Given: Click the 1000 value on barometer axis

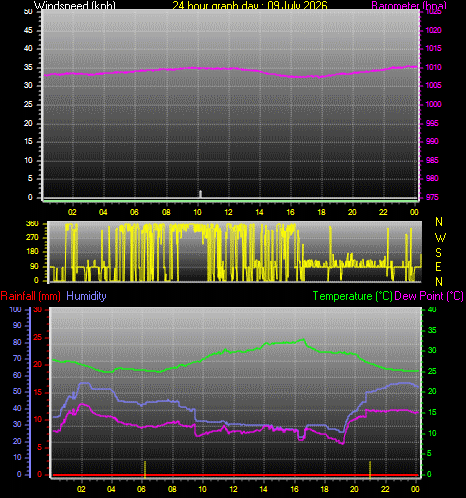Looking at the screenshot, I should 433,104.
